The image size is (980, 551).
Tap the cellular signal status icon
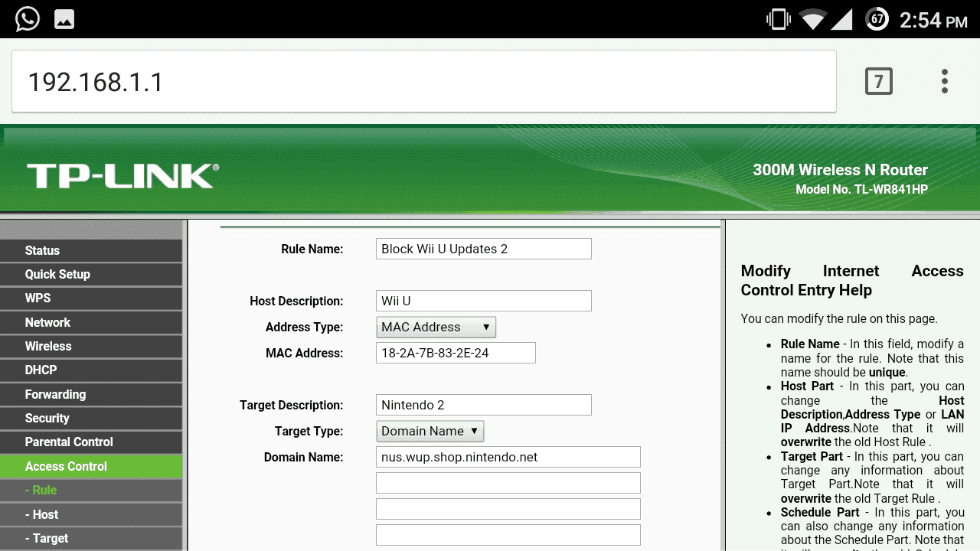point(842,20)
